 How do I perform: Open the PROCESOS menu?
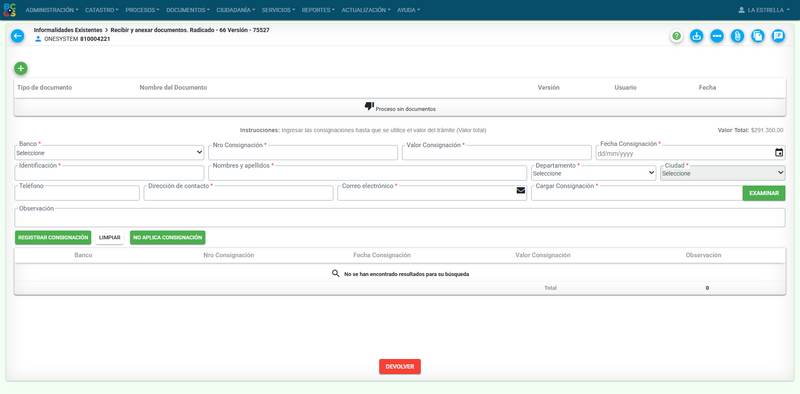[x=142, y=10]
